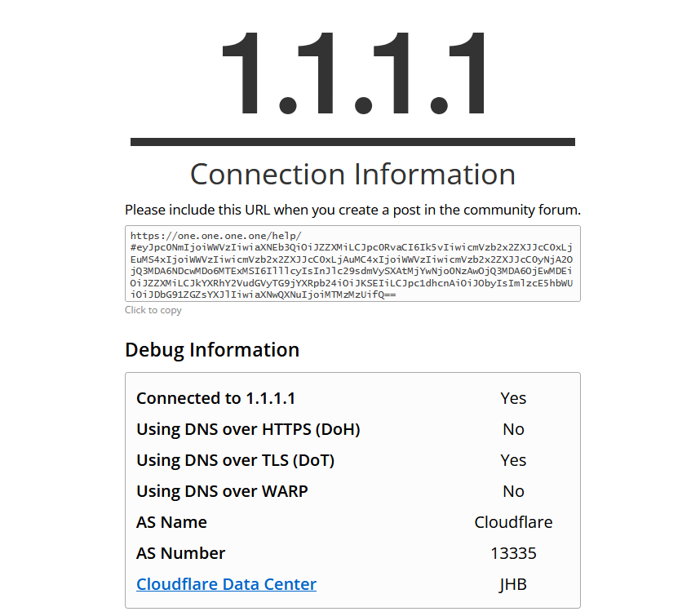Click the Debug Information heading
Screen dimensions: 700x616
[x=212, y=350]
